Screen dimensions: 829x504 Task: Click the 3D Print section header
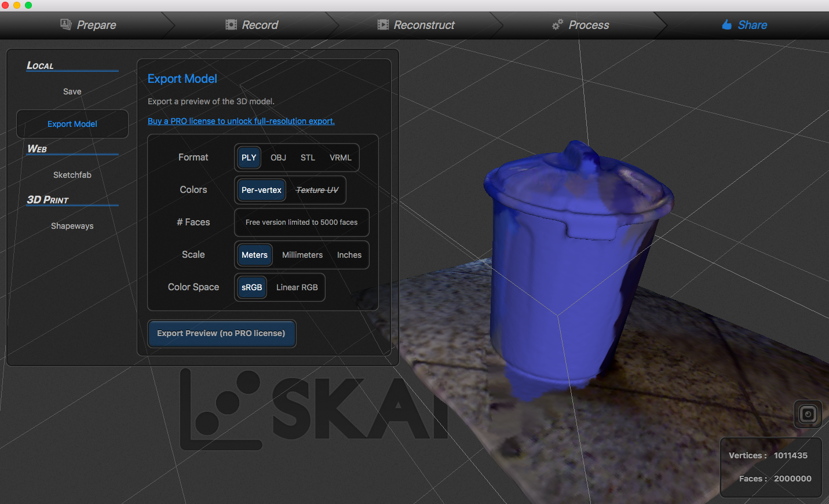pyautogui.click(x=48, y=200)
